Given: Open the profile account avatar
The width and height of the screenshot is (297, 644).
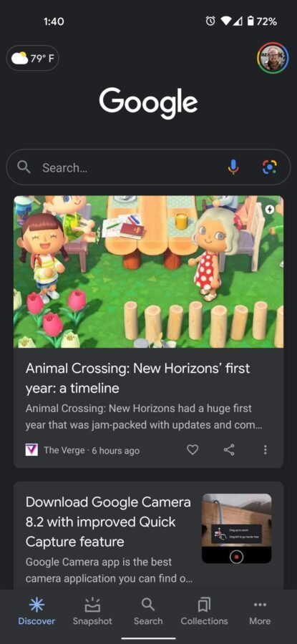Looking at the screenshot, I should pyautogui.click(x=273, y=59).
